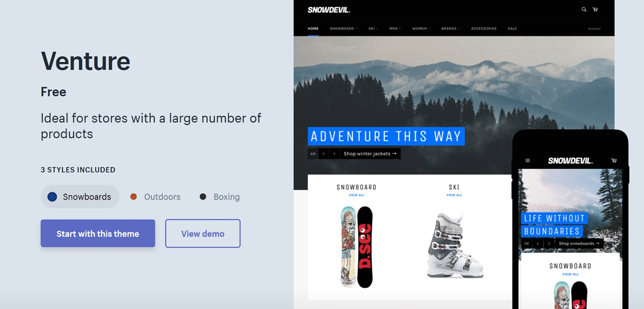Click the next slide arrow on the phone preview
This screenshot has height=309, width=644.
click(x=549, y=243)
